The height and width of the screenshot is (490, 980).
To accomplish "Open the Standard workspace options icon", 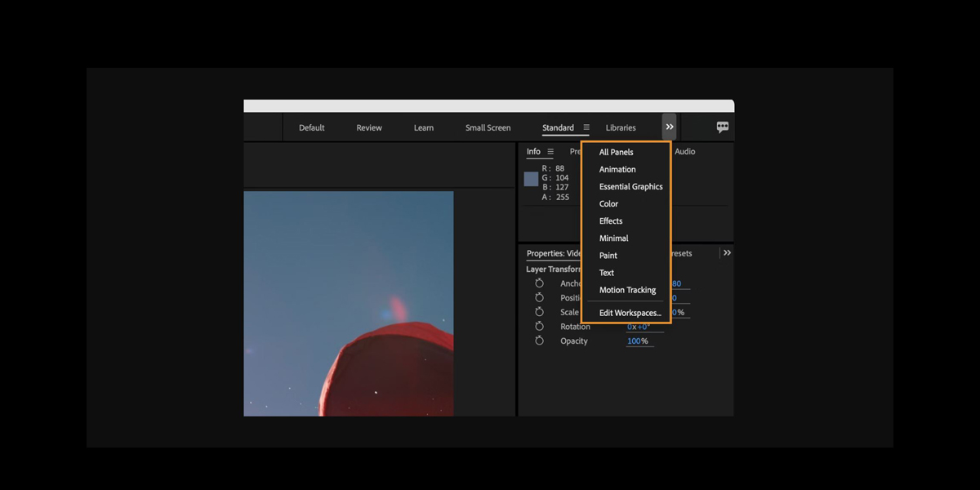I will [586, 127].
